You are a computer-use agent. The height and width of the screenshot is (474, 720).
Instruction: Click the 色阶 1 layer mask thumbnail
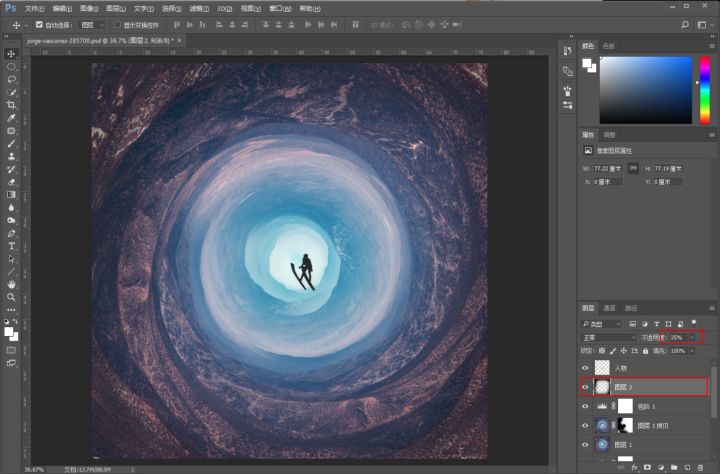click(x=625, y=406)
